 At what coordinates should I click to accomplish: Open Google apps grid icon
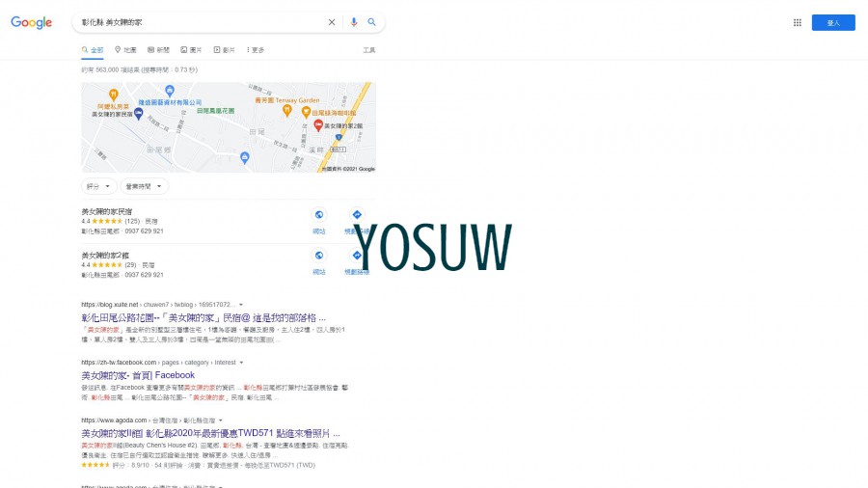[x=798, y=23]
